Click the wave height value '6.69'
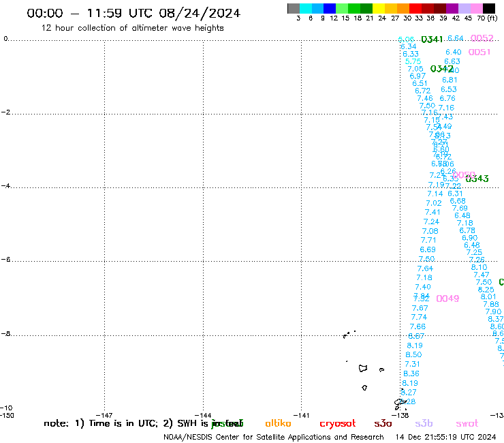Image resolution: width=504 pixels, height=443 pixels. (x=428, y=249)
